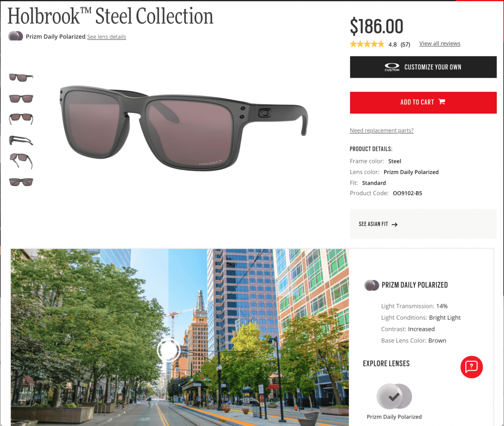Select the first sunglasses thumbnail view
The width and height of the screenshot is (504, 426).
pyautogui.click(x=21, y=77)
